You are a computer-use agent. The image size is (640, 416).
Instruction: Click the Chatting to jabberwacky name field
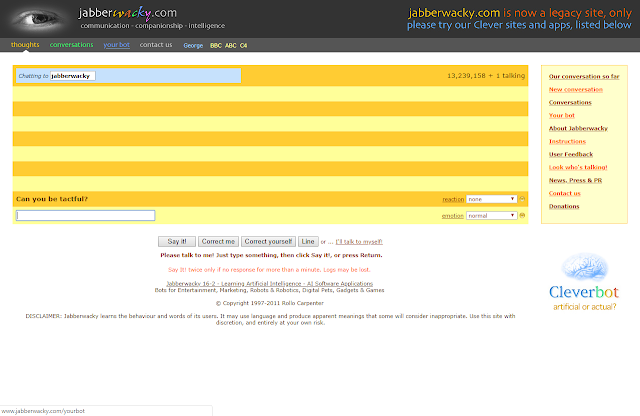click(x=73, y=76)
